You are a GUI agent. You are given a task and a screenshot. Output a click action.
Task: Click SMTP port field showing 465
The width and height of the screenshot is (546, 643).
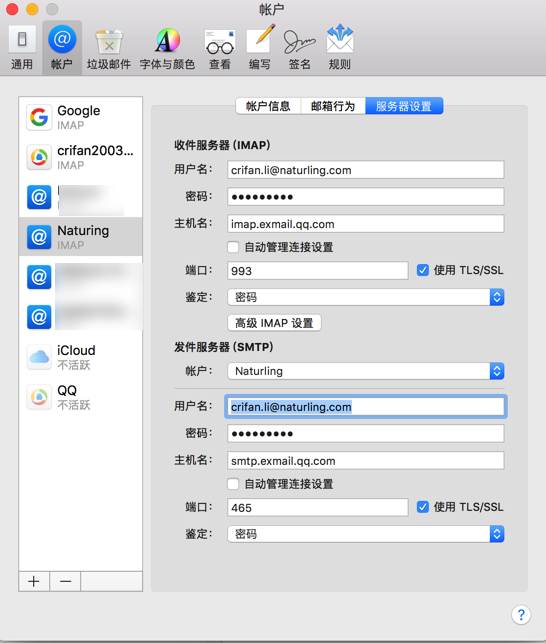click(318, 507)
